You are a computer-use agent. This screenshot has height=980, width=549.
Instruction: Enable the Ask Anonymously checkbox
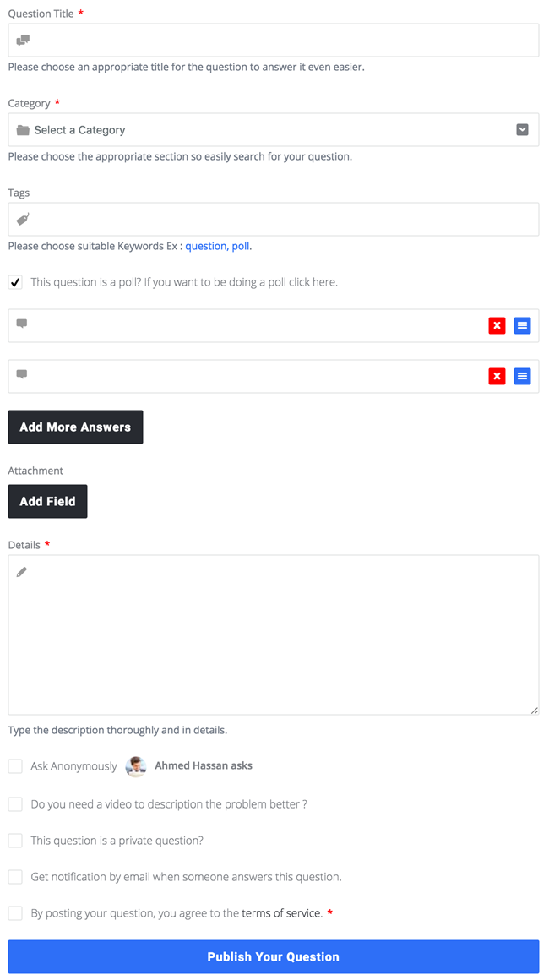pyautogui.click(x=15, y=766)
